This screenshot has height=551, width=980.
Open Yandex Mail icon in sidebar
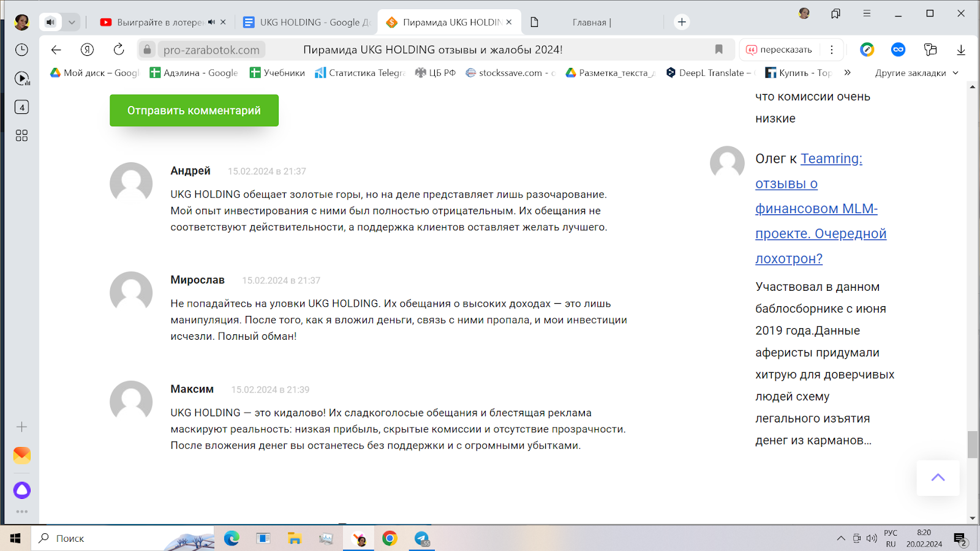tap(21, 455)
